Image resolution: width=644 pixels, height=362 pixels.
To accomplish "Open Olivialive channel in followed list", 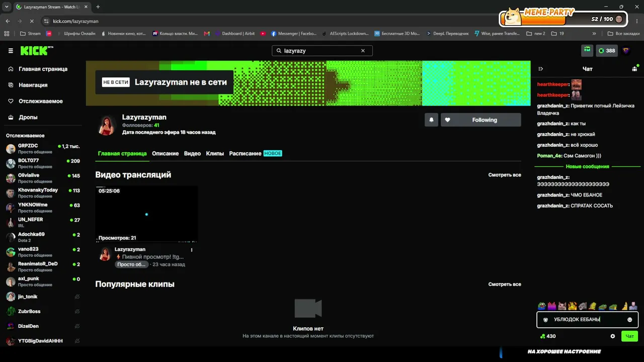I will tap(43, 178).
